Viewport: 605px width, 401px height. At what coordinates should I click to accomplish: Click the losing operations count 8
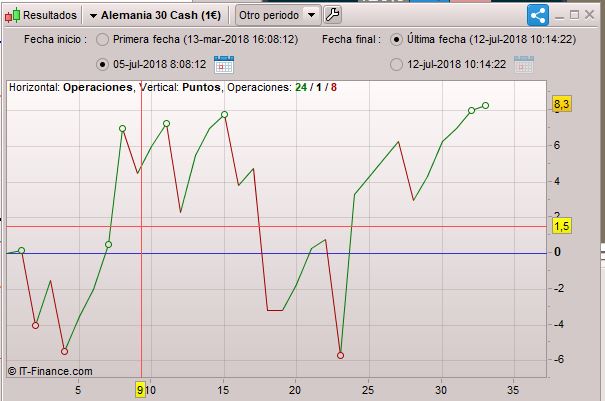click(334, 87)
